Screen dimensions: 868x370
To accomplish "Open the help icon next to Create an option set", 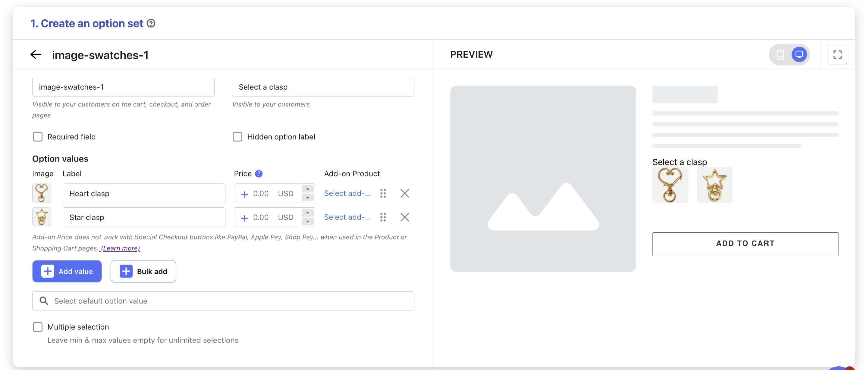I will click(151, 23).
